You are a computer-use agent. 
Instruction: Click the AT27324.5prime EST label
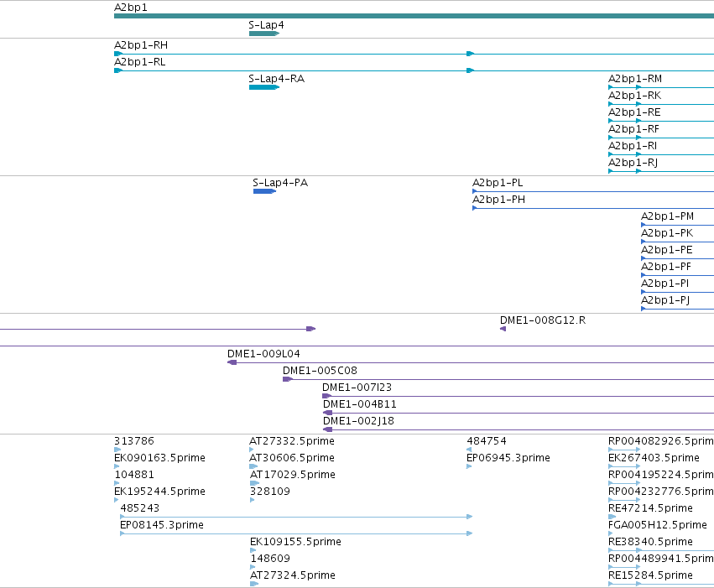293,576
